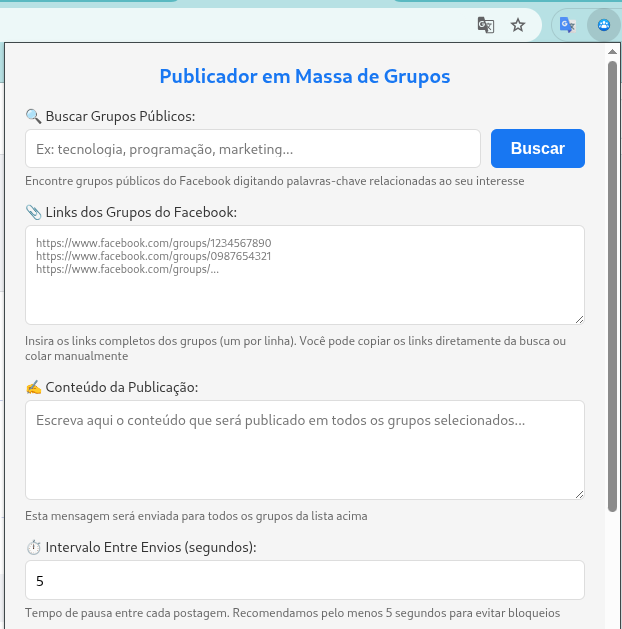Click the publication content textarea resize handle
This screenshot has height=629, width=622.
pyautogui.click(x=579, y=494)
